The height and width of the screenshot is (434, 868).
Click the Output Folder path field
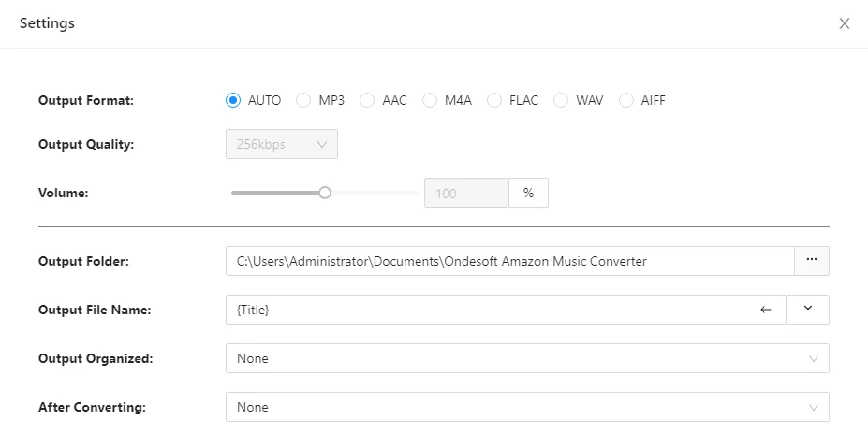[510, 261]
